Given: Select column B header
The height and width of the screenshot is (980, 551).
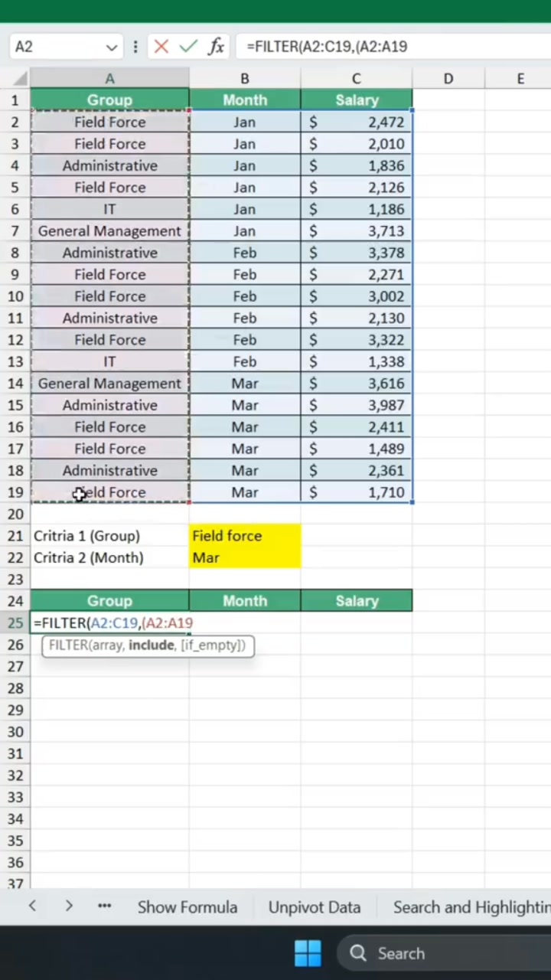Looking at the screenshot, I should tap(245, 79).
